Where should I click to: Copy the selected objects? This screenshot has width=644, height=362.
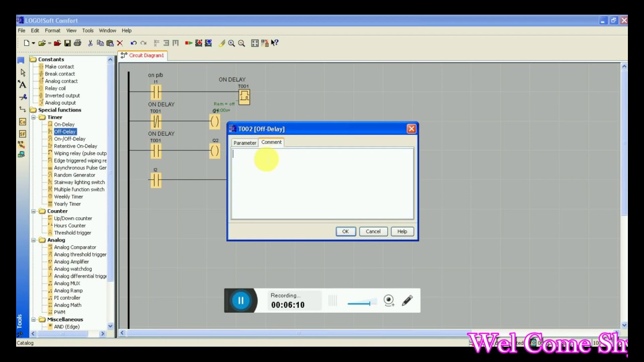point(100,43)
